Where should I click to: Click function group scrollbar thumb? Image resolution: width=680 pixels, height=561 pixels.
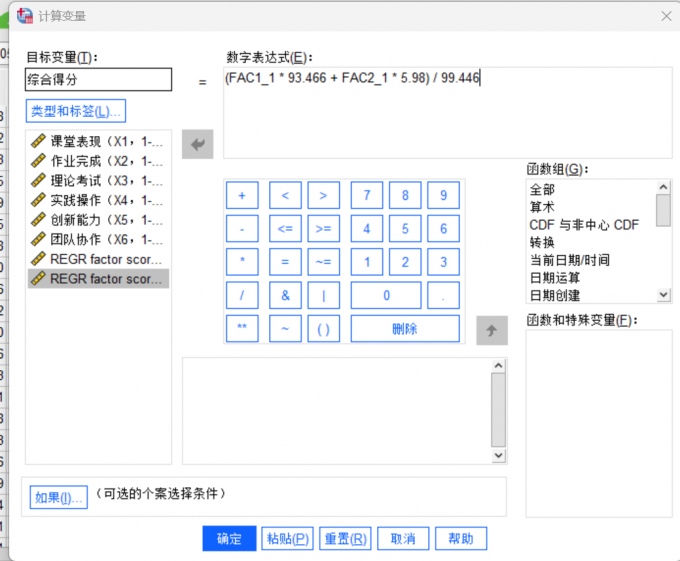[x=663, y=210]
